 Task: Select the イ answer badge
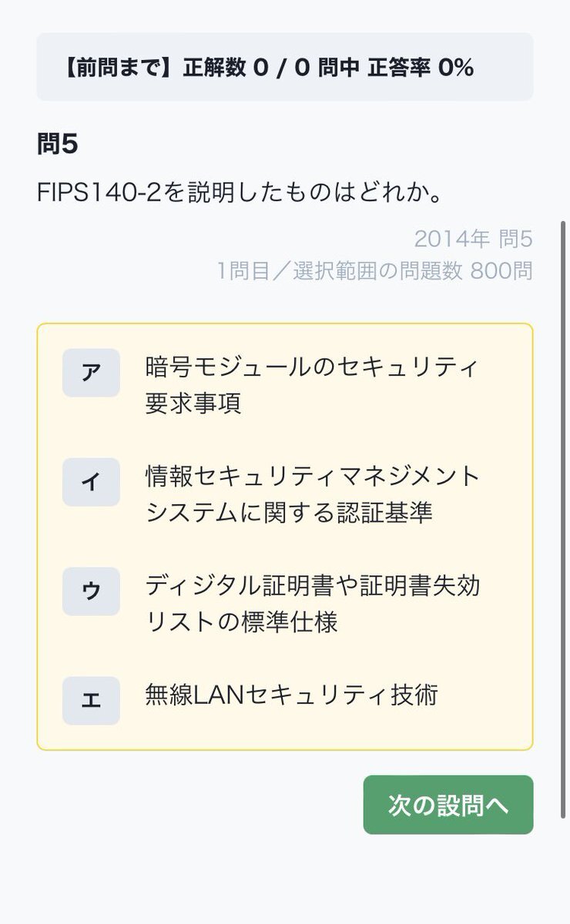tap(91, 482)
